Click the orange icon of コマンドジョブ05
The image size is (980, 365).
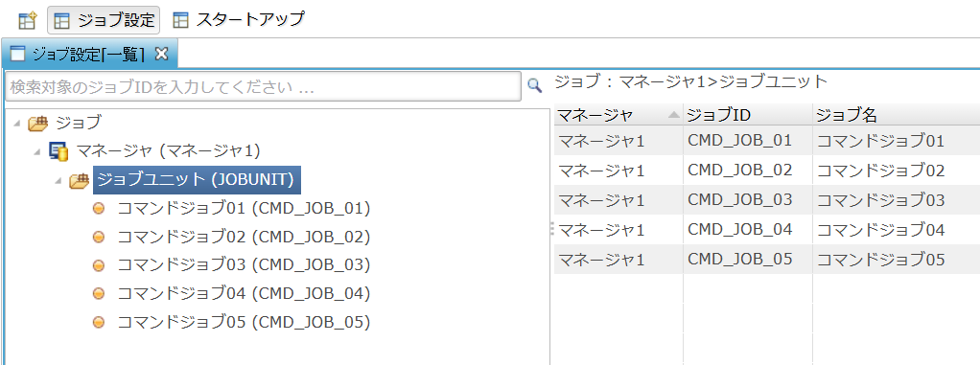(98, 323)
